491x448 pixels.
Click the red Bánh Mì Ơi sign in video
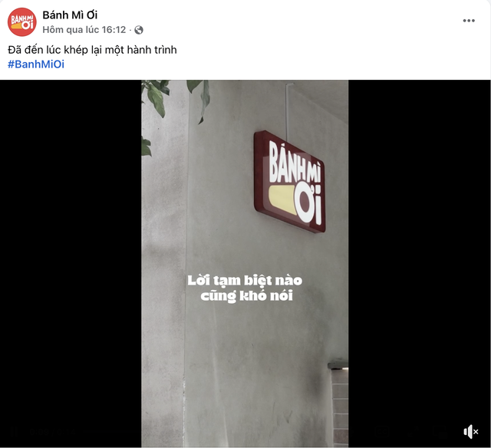[290, 182]
